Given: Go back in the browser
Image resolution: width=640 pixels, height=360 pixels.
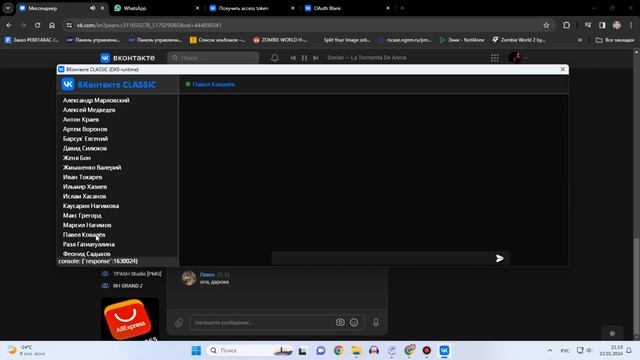Looking at the screenshot, I should [x=9, y=25].
